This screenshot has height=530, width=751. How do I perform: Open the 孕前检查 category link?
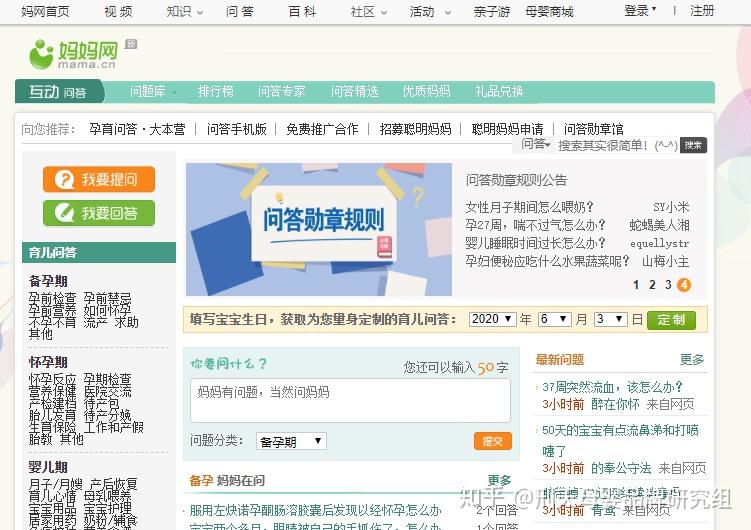(x=52, y=298)
